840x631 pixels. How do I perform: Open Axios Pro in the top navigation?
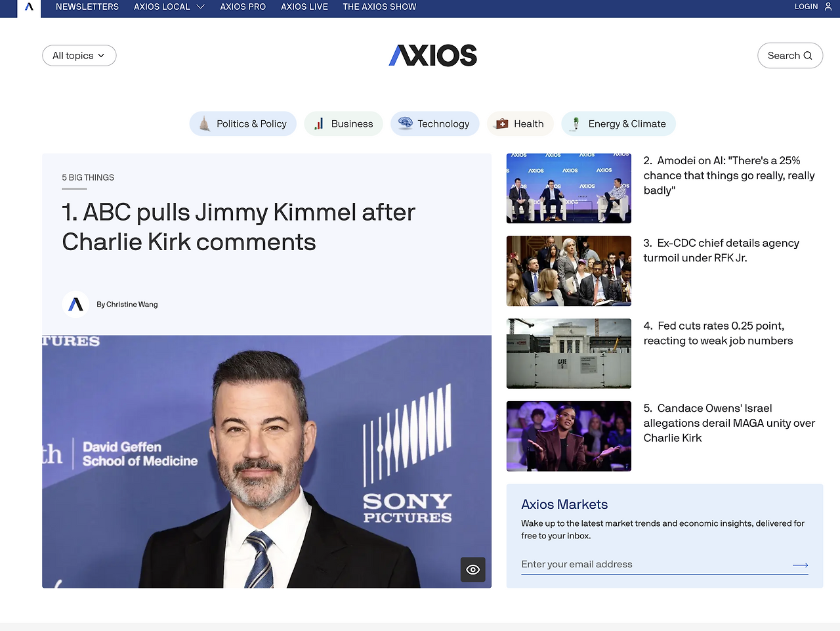click(x=243, y=7)
